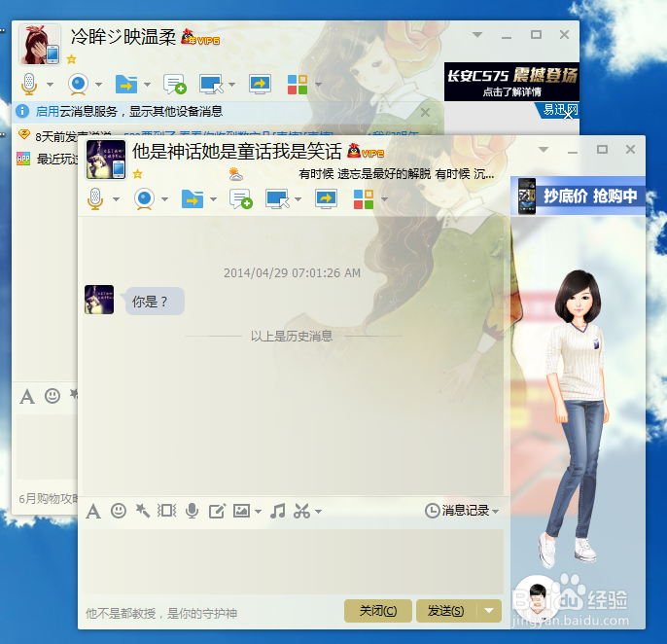
Task: Click star level icon in front window
Action: (x=137, y=174)
